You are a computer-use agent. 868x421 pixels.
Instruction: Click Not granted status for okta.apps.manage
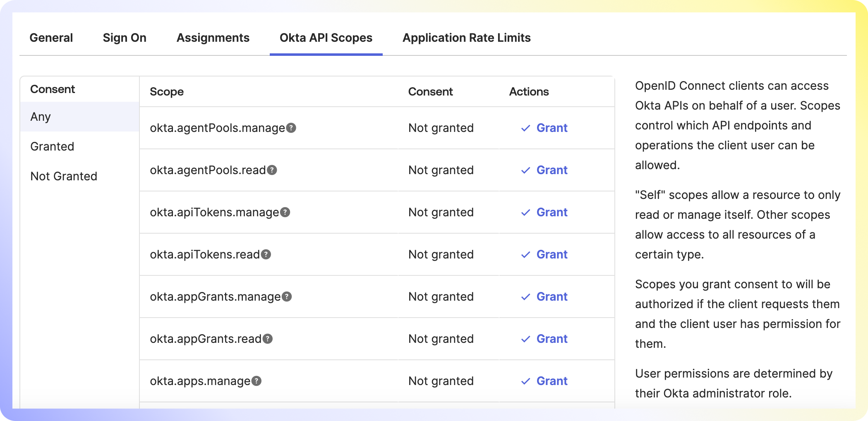[441, 381]
